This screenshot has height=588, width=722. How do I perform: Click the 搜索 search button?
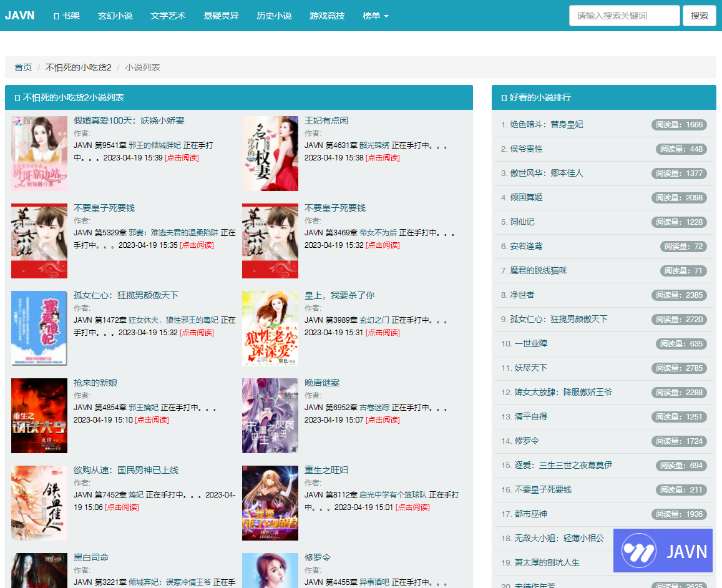(699, 16)
